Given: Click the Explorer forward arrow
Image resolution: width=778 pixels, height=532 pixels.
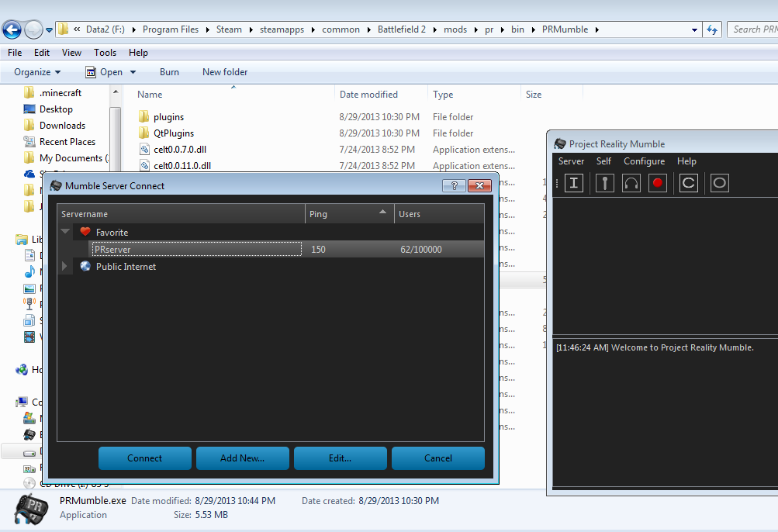Looking at the screenshot, I should pos(33,29).
